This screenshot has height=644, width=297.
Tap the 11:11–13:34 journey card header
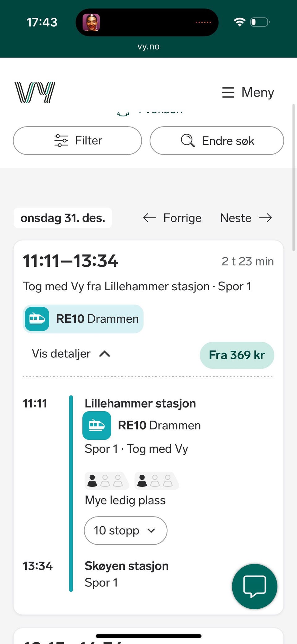tap(148, 261)
